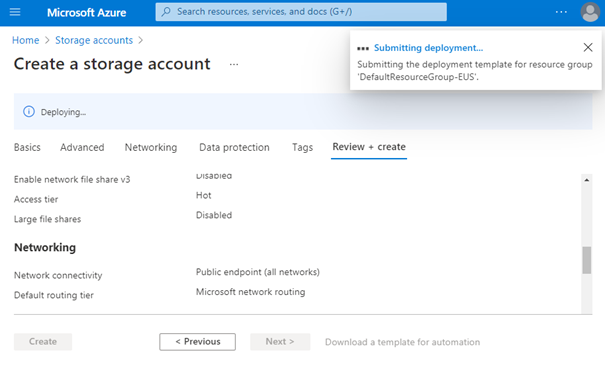This screenshot has width=605, height=371.
Task: Select the Tags tab
Action: pos(302,147)
